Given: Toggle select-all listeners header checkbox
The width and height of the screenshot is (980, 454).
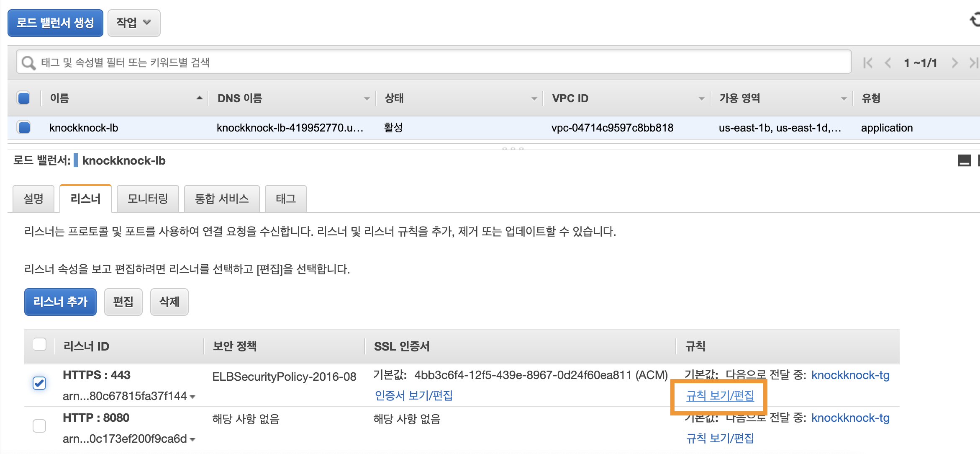Looking at the screenshot, I should tap(39, 344).
